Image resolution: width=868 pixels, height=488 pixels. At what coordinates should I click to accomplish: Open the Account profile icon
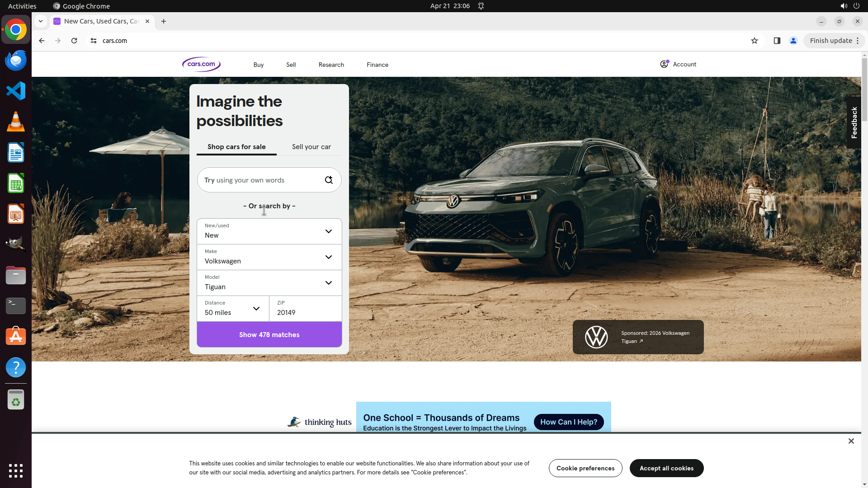[664, 64]
